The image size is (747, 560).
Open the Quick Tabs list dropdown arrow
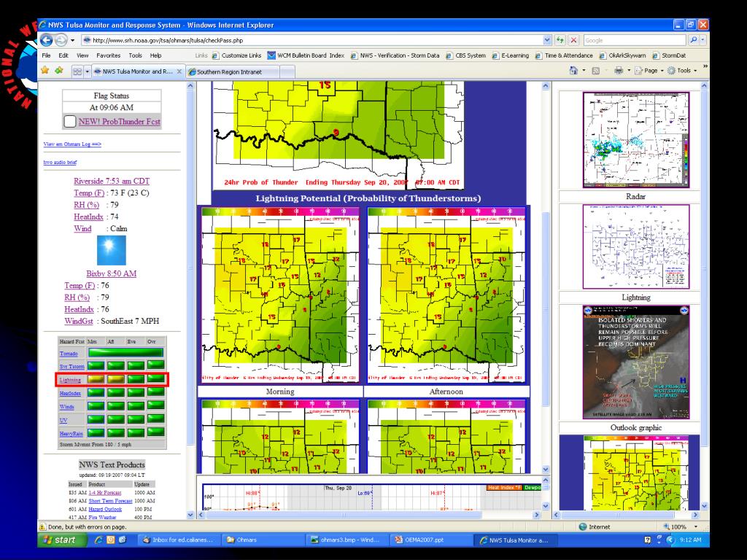[88, 71]
